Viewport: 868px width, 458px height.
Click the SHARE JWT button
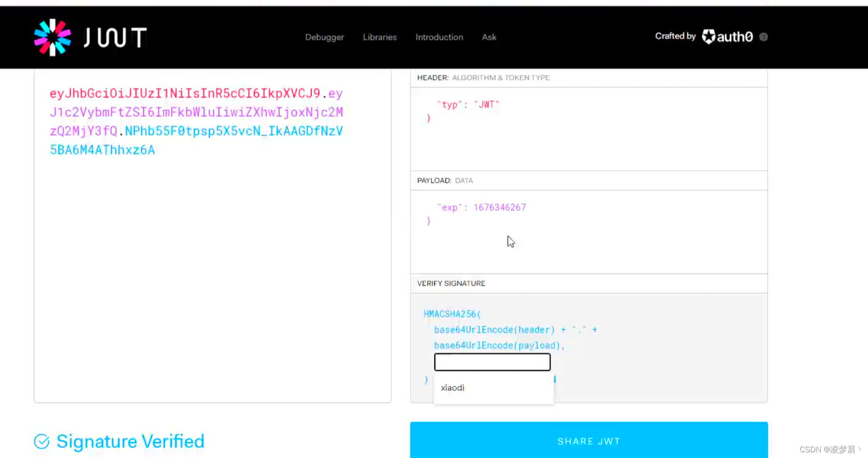[589, 441]
